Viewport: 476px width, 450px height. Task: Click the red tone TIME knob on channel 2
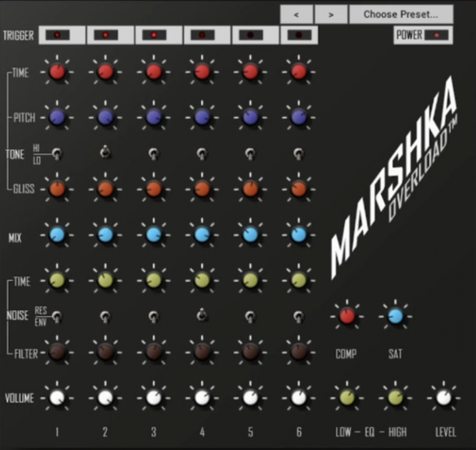[105, 72]
